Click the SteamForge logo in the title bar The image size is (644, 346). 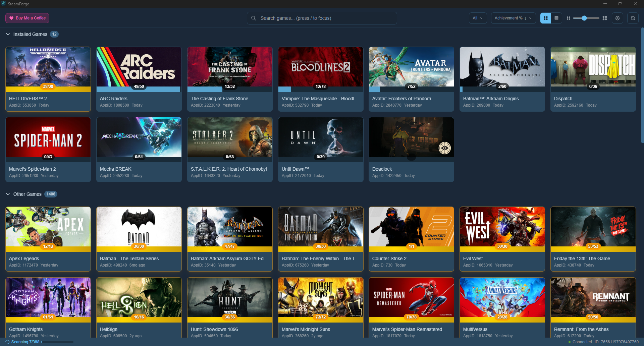4,4
